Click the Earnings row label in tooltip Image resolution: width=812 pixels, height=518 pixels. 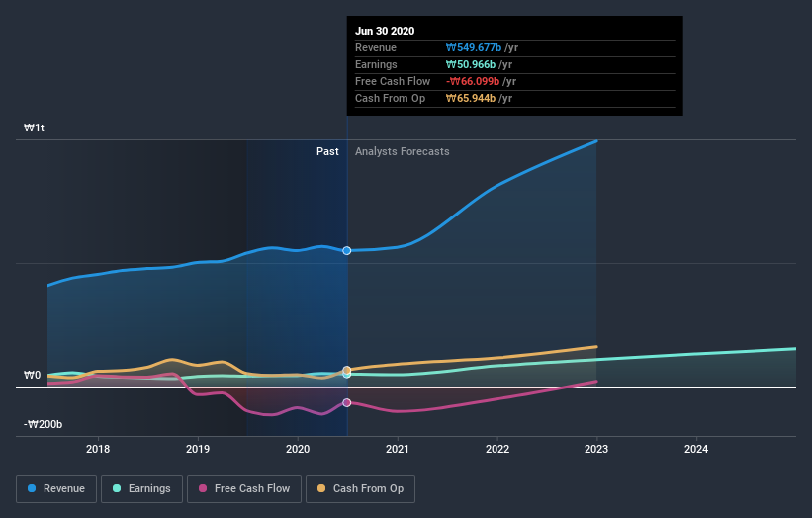(376, 64)
